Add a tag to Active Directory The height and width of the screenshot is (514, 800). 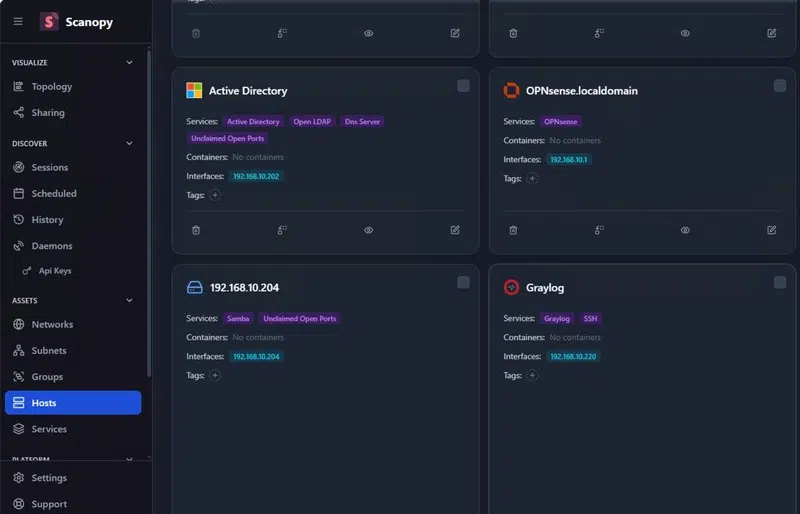coord(215,195)
